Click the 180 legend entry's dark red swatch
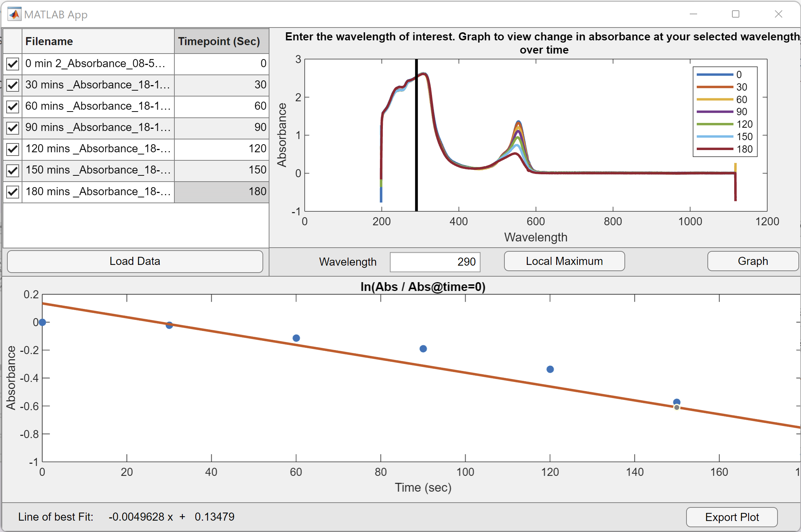801x532 pixels. point(714,149)
